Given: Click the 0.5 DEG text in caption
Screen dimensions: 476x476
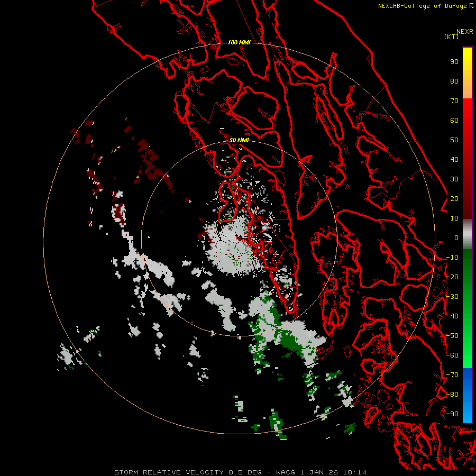Looking at the screenshot, I should coord(245,472).
